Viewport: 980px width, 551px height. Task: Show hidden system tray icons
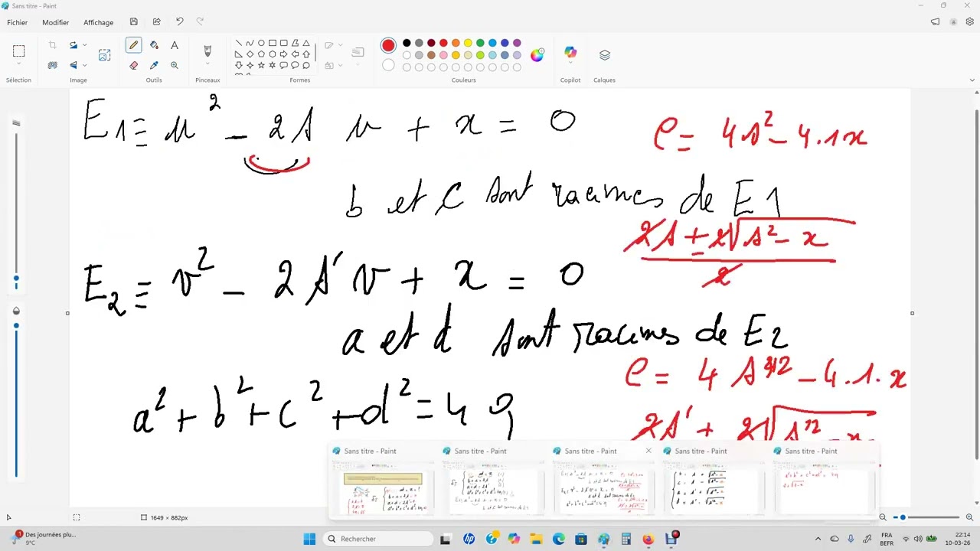tap(818, 539)
